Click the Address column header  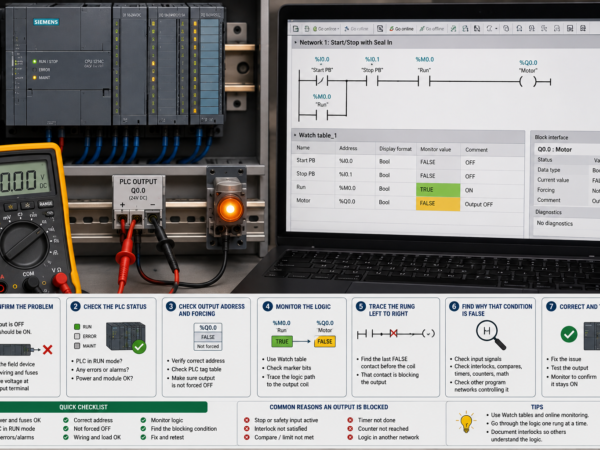pyautogui.click(x=348, y=148)
